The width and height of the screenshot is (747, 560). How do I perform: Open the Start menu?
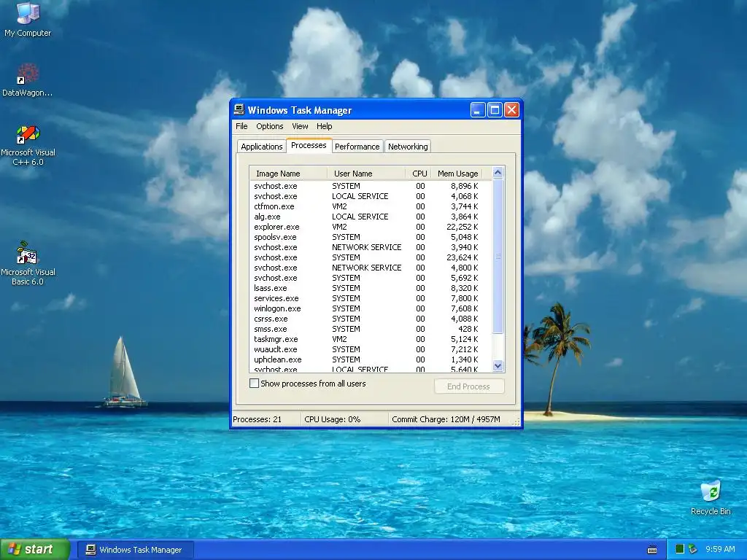click(35, 550)
